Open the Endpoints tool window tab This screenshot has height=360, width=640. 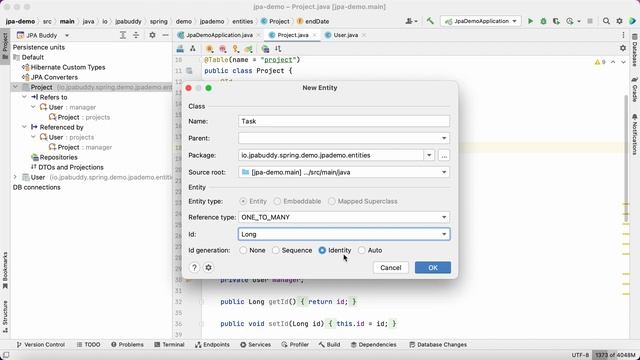212,344
